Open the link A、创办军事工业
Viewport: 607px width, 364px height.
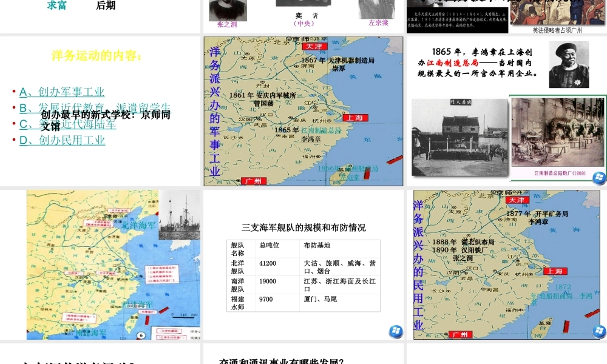[62, 92]
